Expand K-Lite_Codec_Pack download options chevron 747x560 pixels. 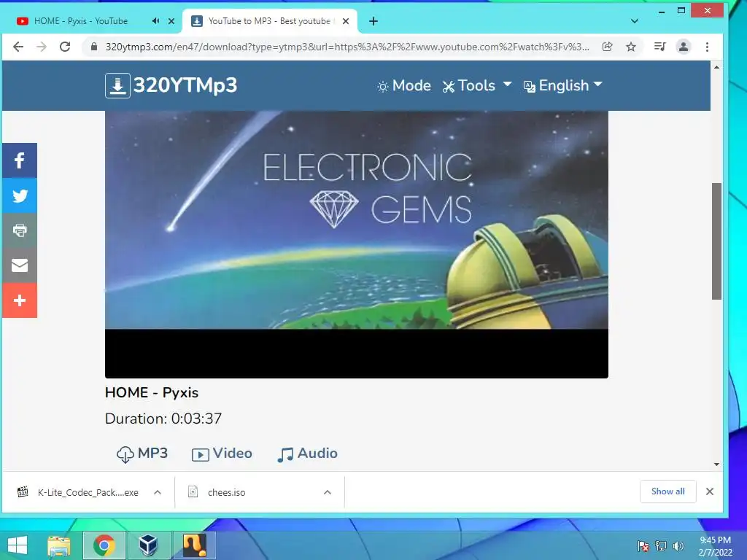(x=158, y=492)
